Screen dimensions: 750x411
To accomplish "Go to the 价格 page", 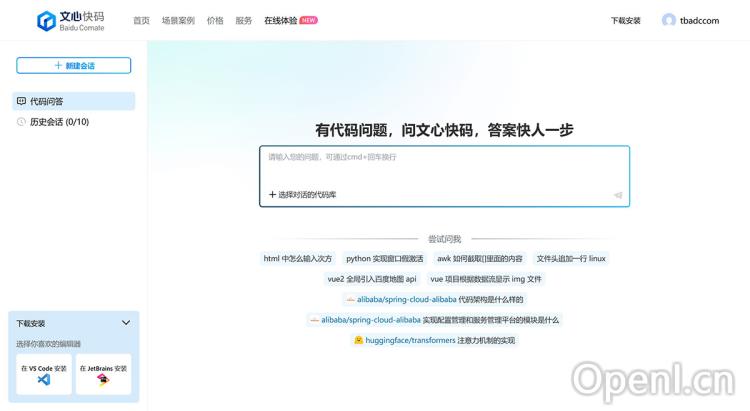I will 215,21.
